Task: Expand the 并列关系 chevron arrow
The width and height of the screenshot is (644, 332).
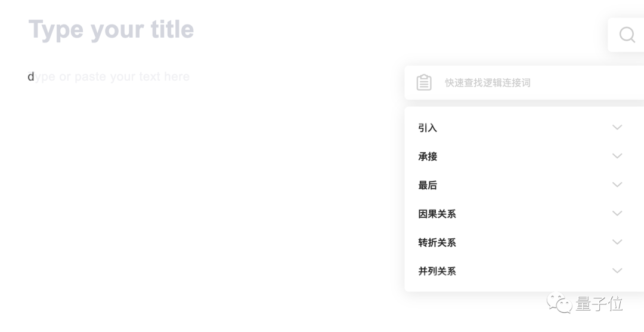Action: 617,270
